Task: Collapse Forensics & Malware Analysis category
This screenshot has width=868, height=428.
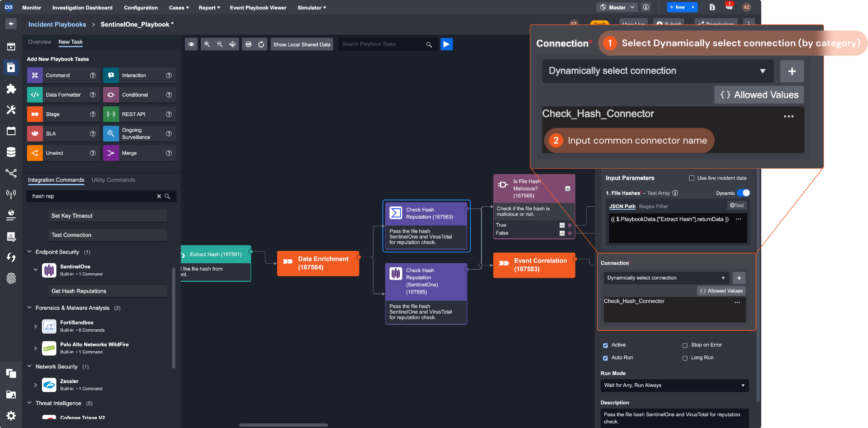Action: point(29,308)
